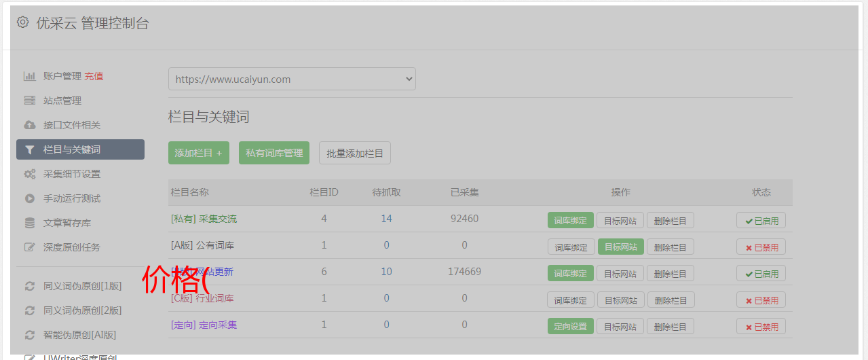This screenshot has height=360, width=868.
Task: Click the 174669 collected count
Action: click(x=464, y=272)
